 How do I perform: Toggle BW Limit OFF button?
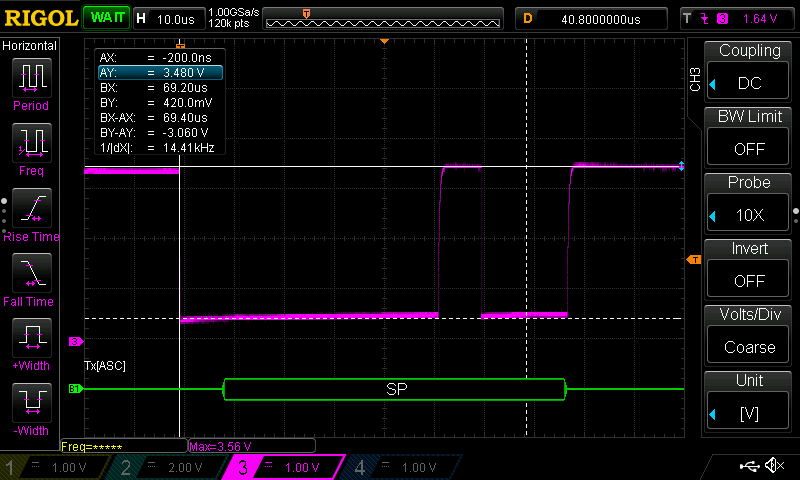[748, 148]
